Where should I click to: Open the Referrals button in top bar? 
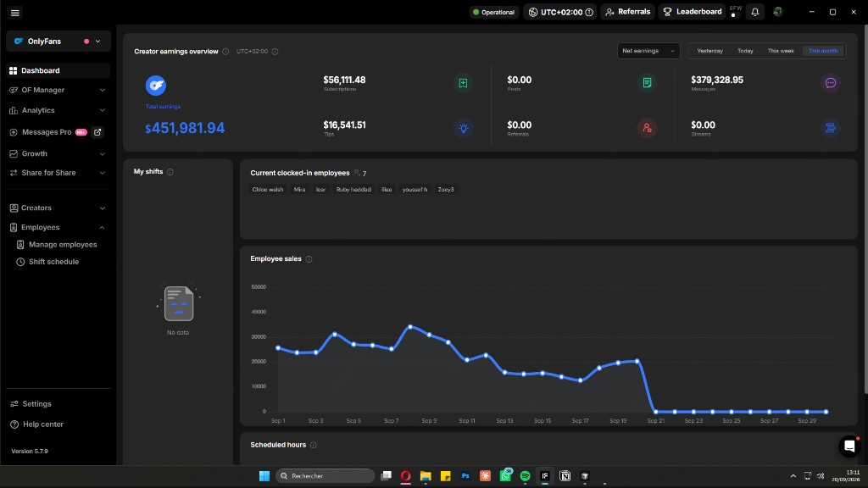pyautogui.click(x=628, y=12)
